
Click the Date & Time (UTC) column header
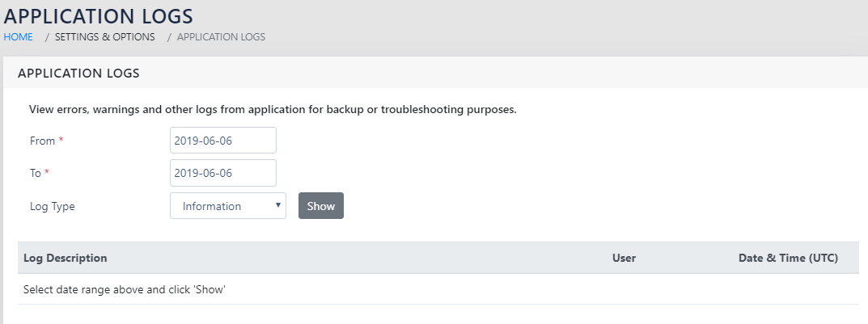(x=788, y=259)
